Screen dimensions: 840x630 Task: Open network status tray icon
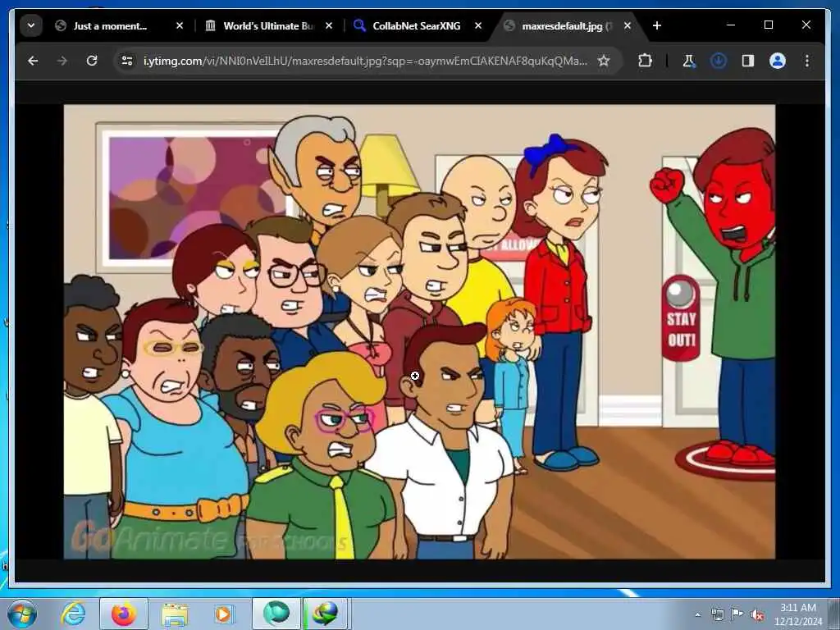717,614
